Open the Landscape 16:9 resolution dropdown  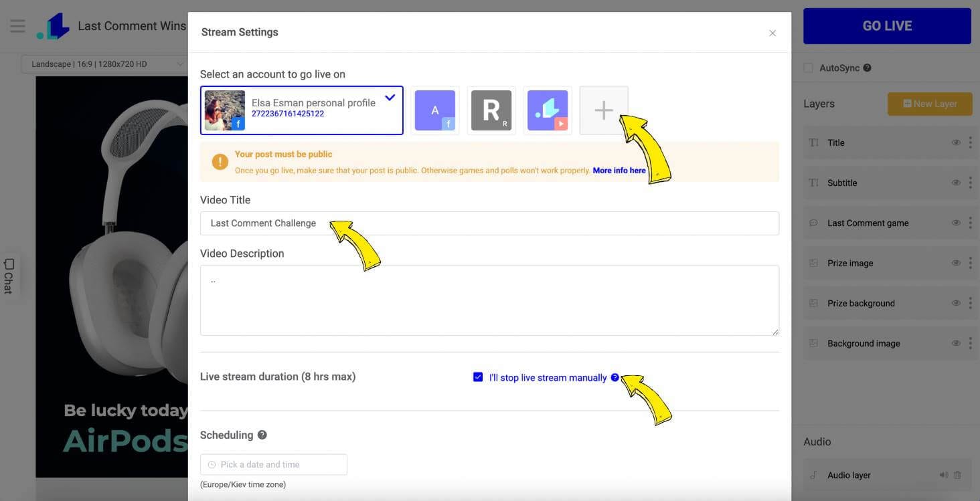104,64
